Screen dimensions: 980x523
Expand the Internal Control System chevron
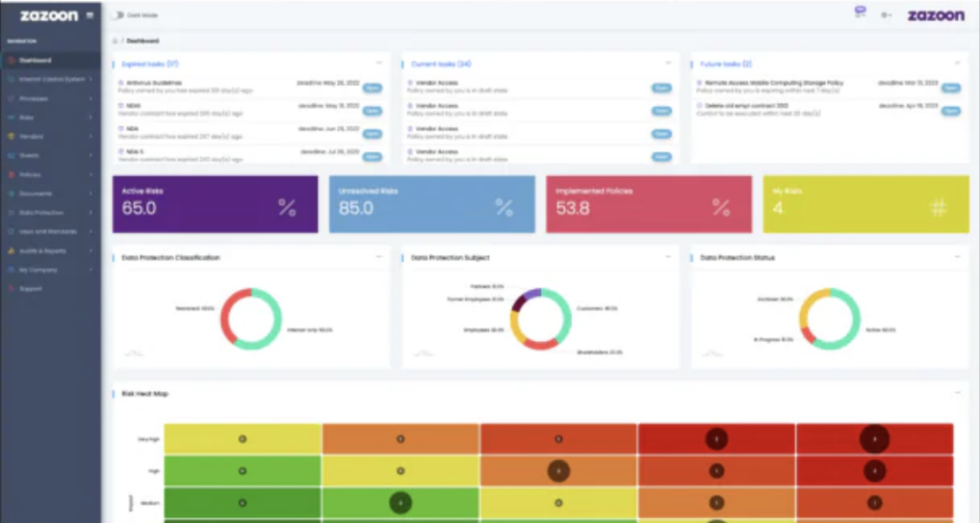[x=91, y=80]
